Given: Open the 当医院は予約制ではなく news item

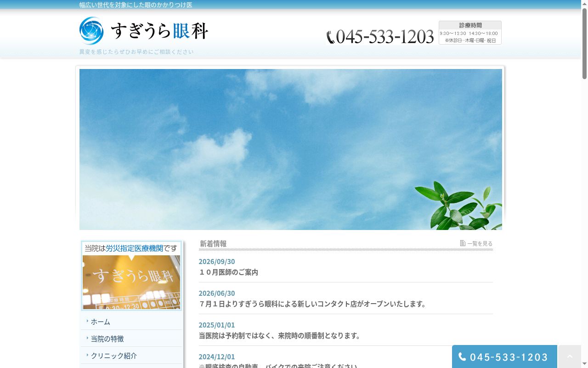Looking at the screenshot, I should (x=280, y=335).
